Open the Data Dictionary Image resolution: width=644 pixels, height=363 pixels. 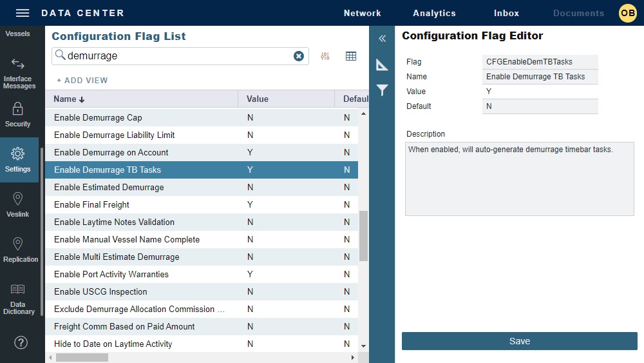click(x=19, y=299)
